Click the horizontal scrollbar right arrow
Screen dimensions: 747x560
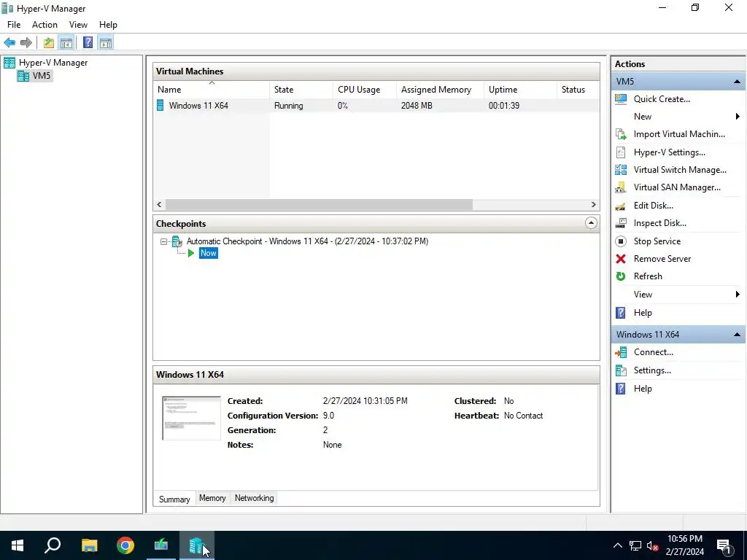tap(593, 205)
